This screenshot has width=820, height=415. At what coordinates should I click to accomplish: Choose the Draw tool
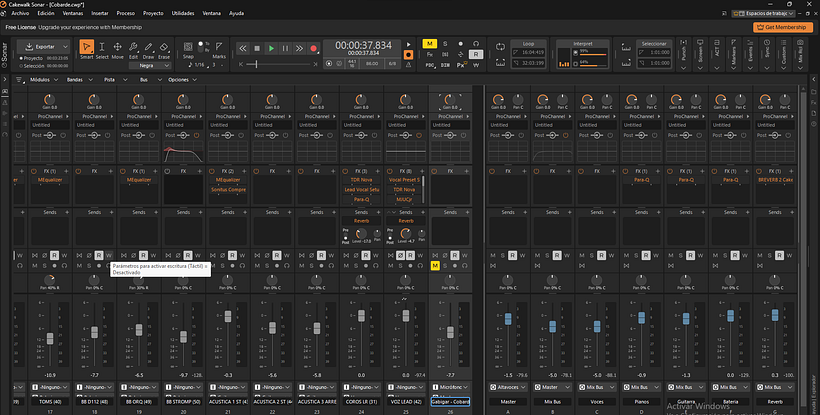pyautogui.click(x=148, y=49)
